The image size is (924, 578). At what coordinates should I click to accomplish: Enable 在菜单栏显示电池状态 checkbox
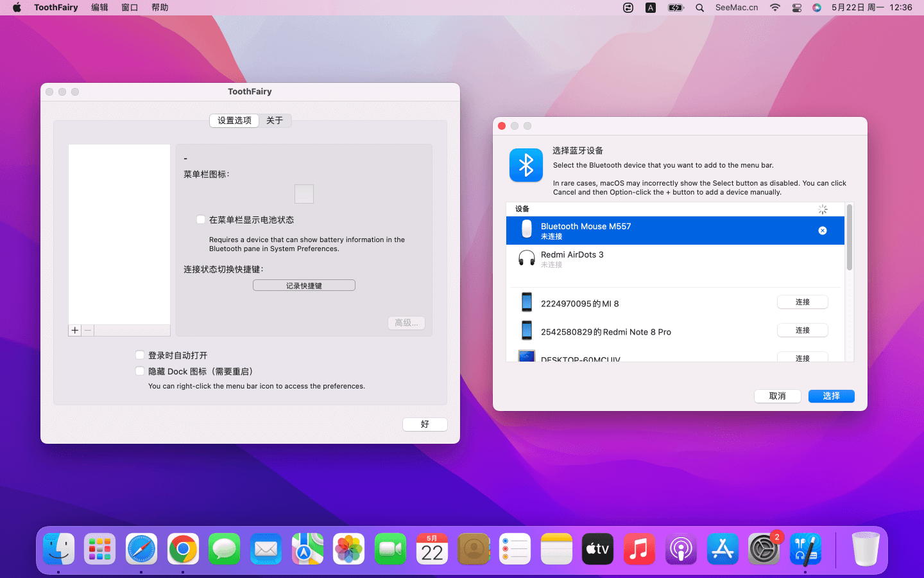[x=201, y=220]
